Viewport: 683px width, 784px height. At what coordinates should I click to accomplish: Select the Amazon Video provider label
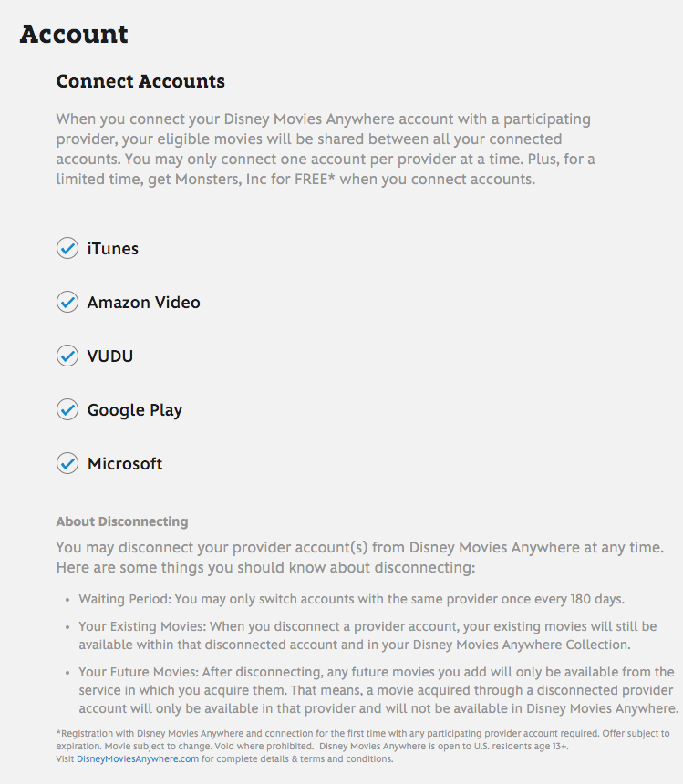(144, 303)
